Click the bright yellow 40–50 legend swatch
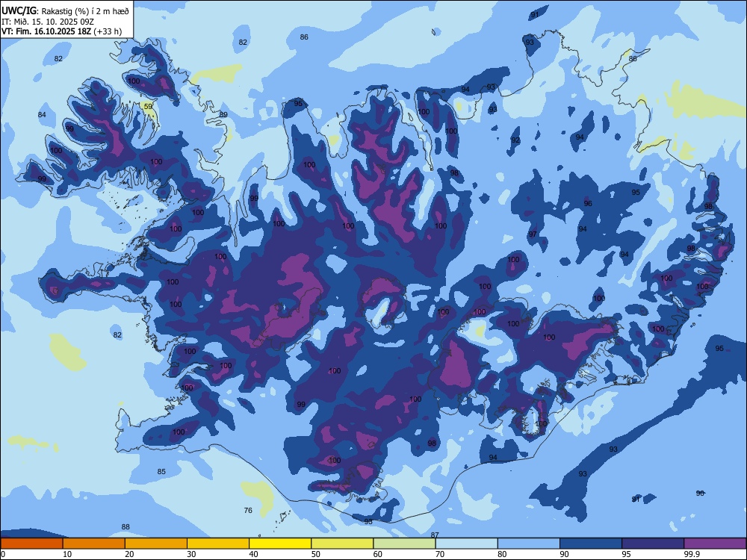The image size is (747, 560). (x=280, y=544)
